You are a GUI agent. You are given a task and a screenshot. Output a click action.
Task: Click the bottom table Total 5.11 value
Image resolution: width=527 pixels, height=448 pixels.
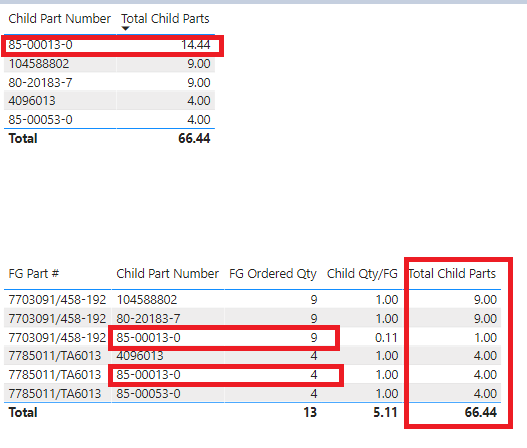coord(385,412)
